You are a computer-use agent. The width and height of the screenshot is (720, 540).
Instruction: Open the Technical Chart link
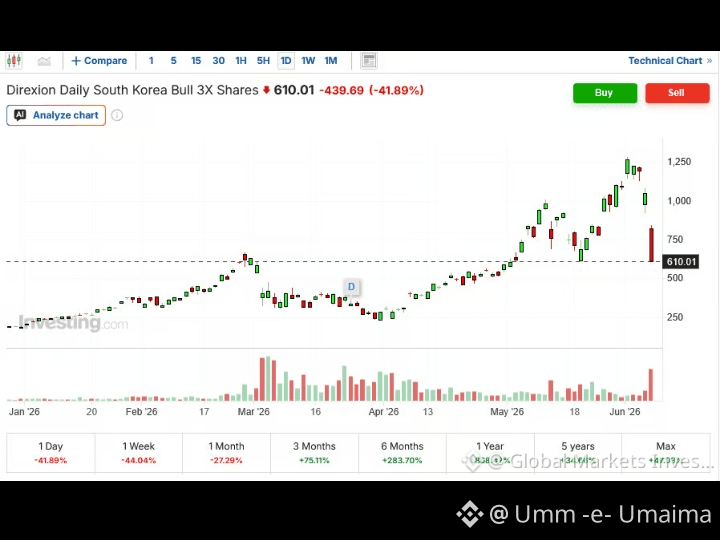click(670, 61)
